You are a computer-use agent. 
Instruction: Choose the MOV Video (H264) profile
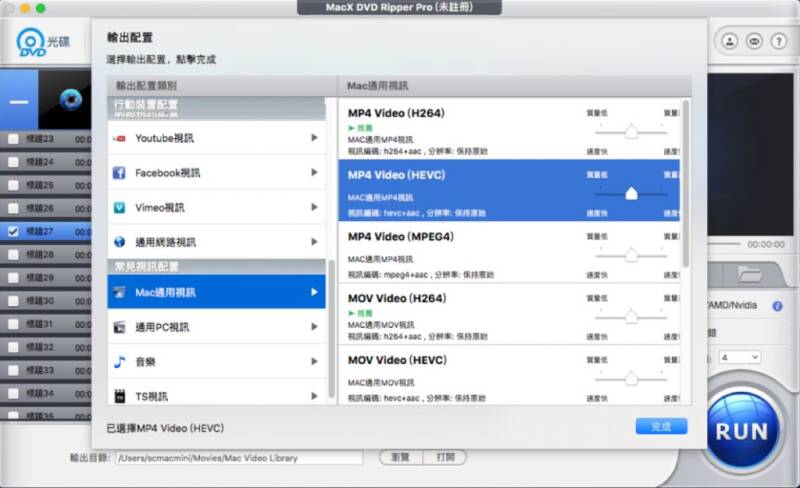pos(509,314)
